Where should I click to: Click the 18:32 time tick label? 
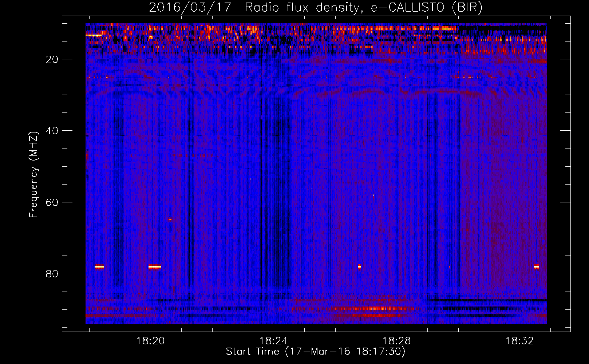pyautogui.click(x=519, y=341)
